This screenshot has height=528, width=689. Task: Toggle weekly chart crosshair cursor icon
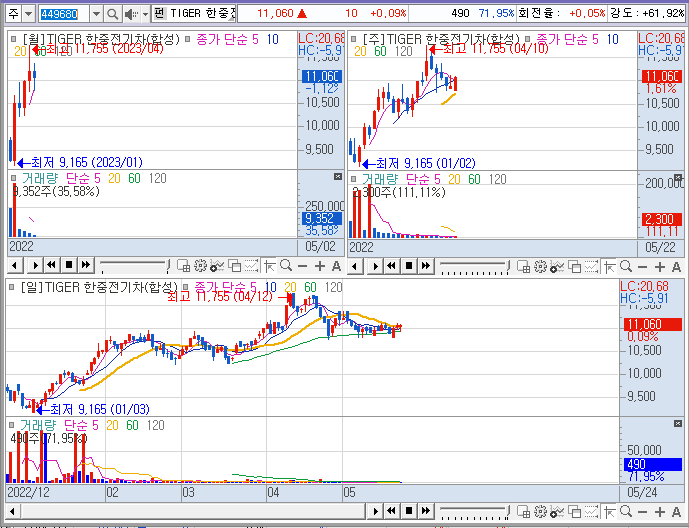(609, 266)
